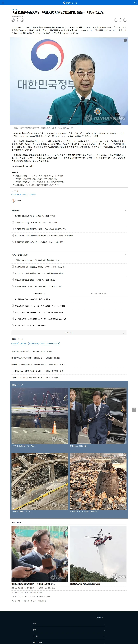This screenshot has height=644, width=138.
Task: Open related article 山火事拡大 最悪の状況想定して対応を
Action: tap(35, 179)
